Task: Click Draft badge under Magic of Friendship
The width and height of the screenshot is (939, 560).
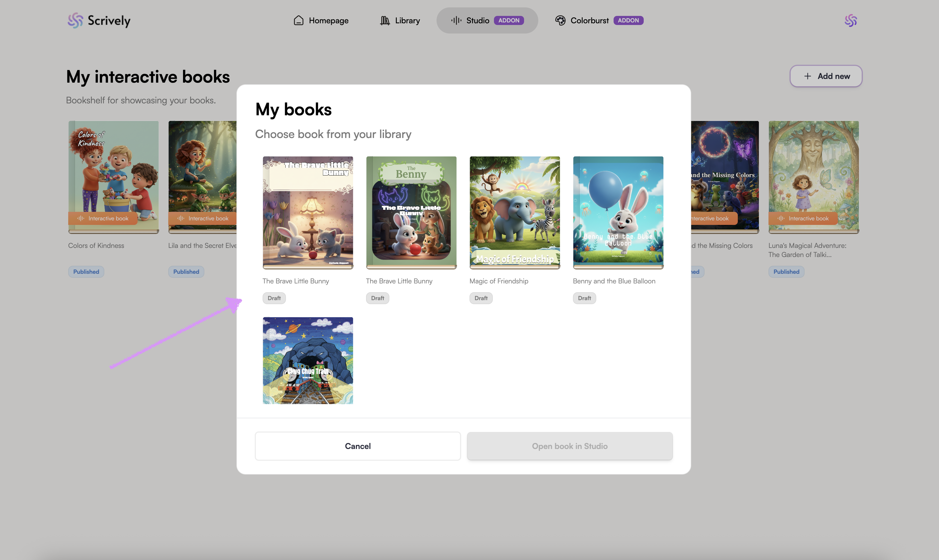Action: click(481, 298)
